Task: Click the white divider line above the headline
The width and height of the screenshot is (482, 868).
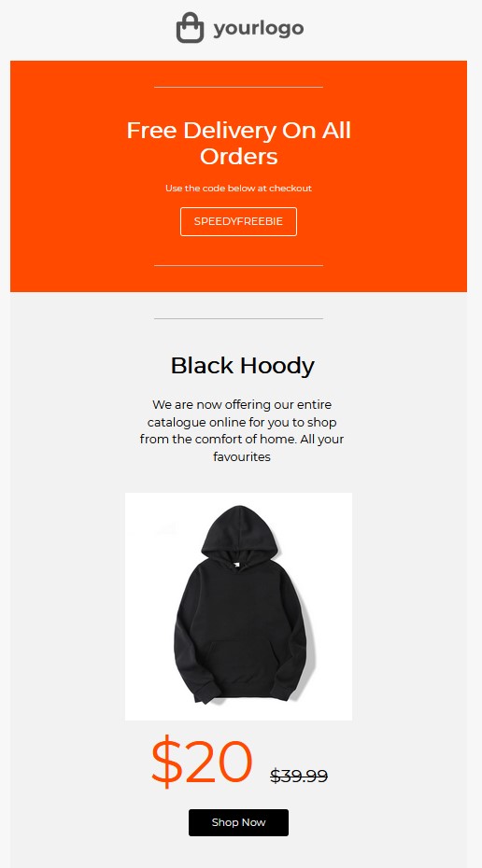Action: point(238,88)
